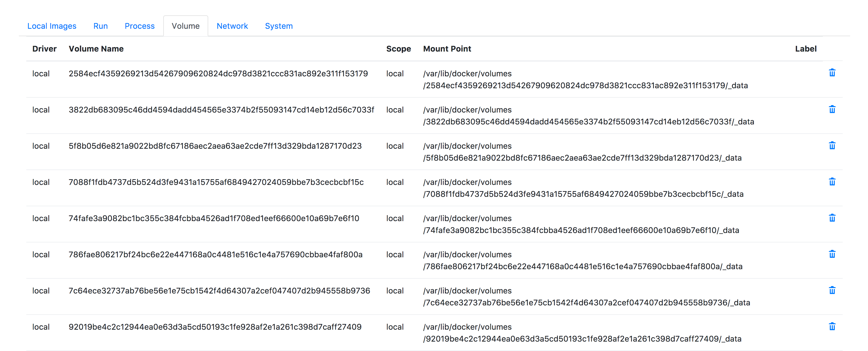Viewport: 868px width, 351px height.
Task: Go to the Process tab
Action: (x=139, y=26)
